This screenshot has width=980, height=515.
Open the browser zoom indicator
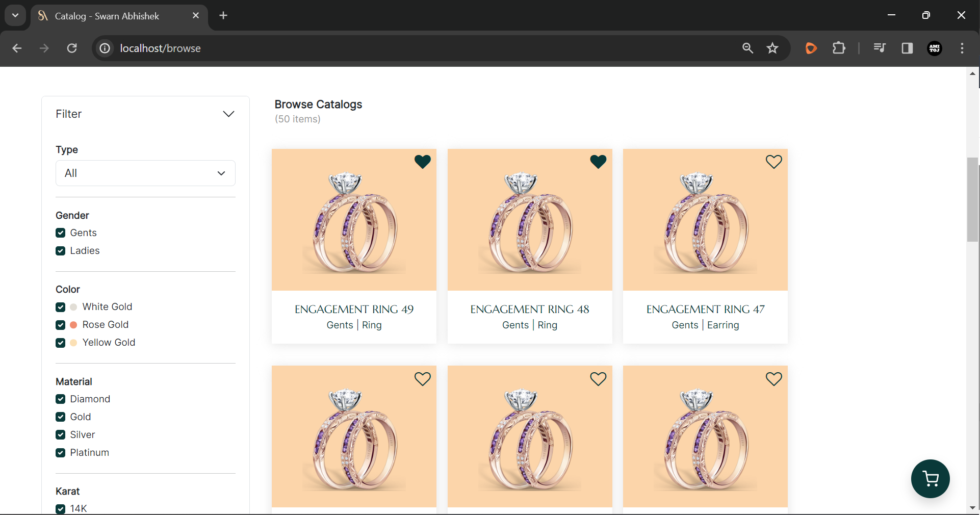pyautogui.click(x=747, y=48)
